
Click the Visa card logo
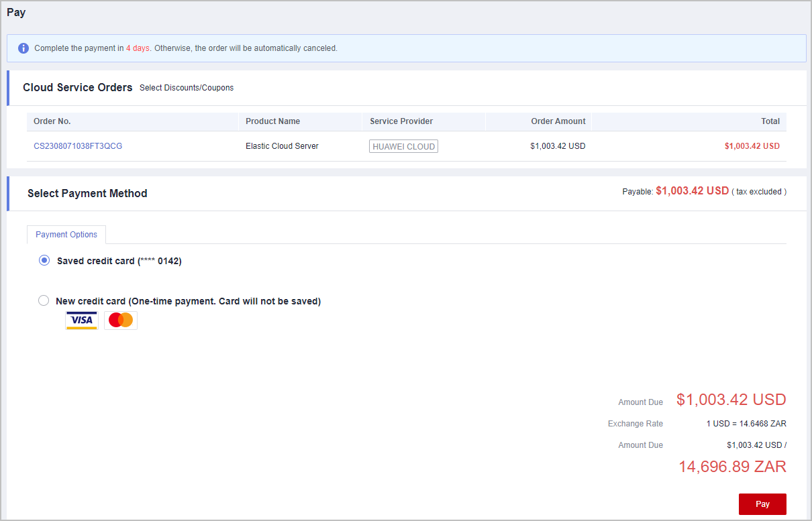click(x=81, y=321)
